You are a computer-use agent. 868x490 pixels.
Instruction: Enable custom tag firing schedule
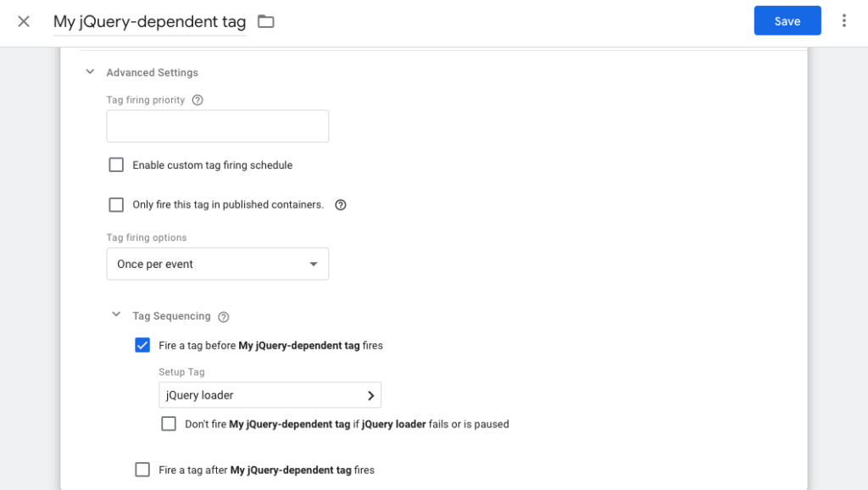(x=116, y=164)
